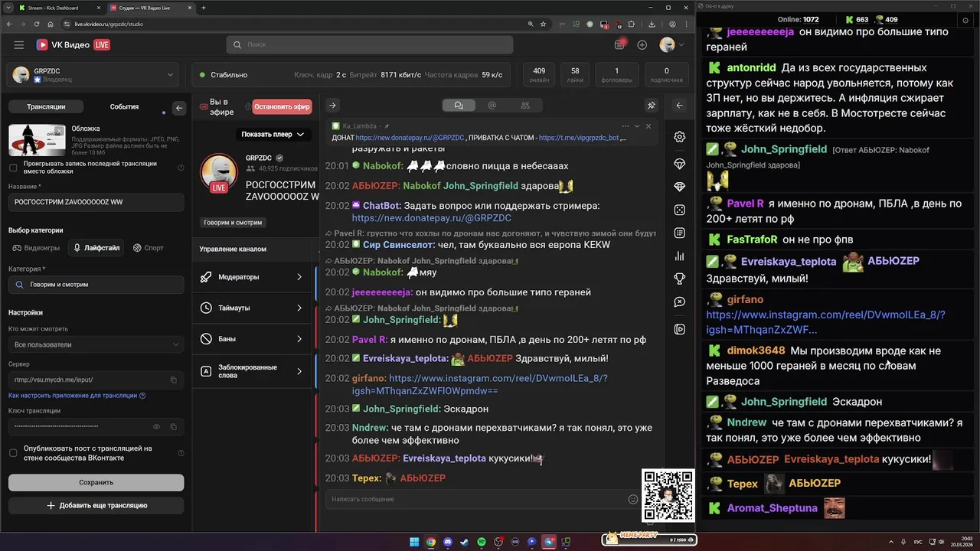The height and width of the screenshot is (551, 980).
Task: Select the Лайфстайл category type
Action: tap(96, 248)
